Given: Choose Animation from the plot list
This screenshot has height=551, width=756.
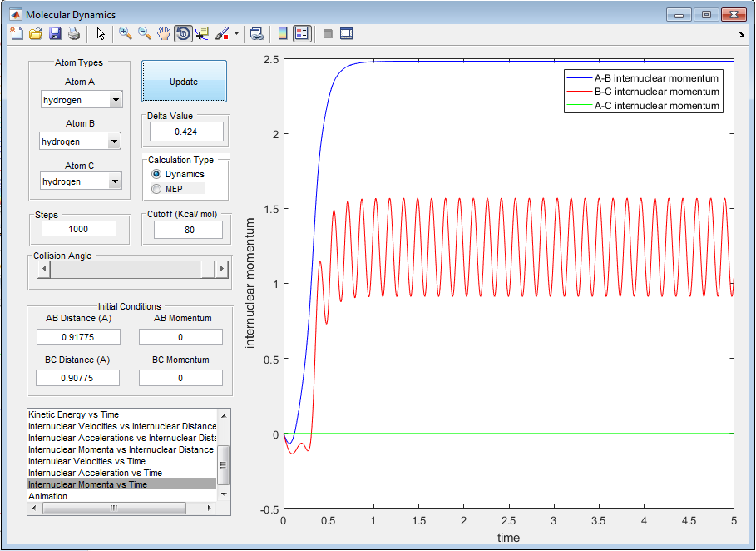Looking at the screenshot, I should (x=48, y=496).
